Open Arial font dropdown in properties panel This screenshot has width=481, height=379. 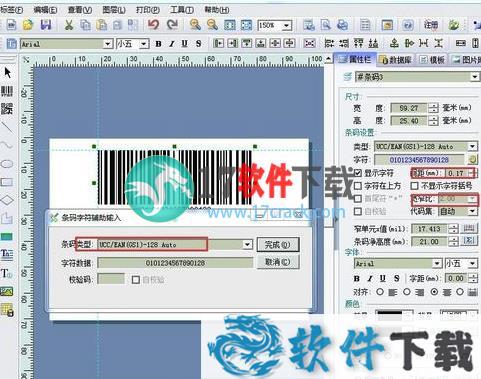[x=437, y=264]
